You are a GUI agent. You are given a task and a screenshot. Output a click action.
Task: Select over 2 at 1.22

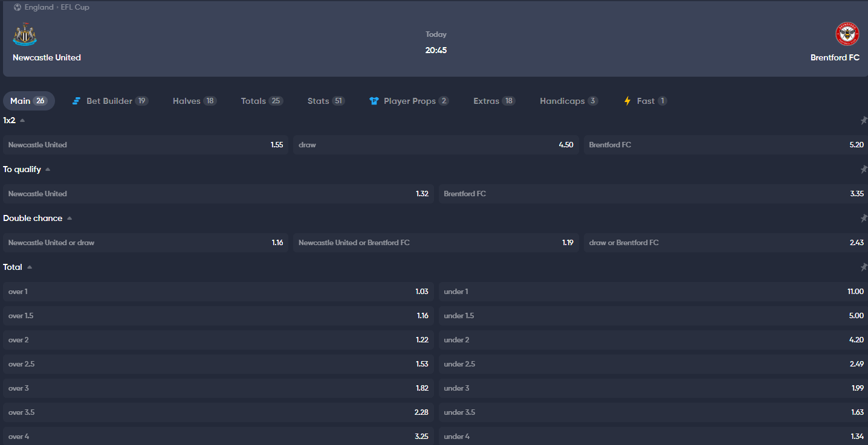pyautogui.click(x=218, y=340)
